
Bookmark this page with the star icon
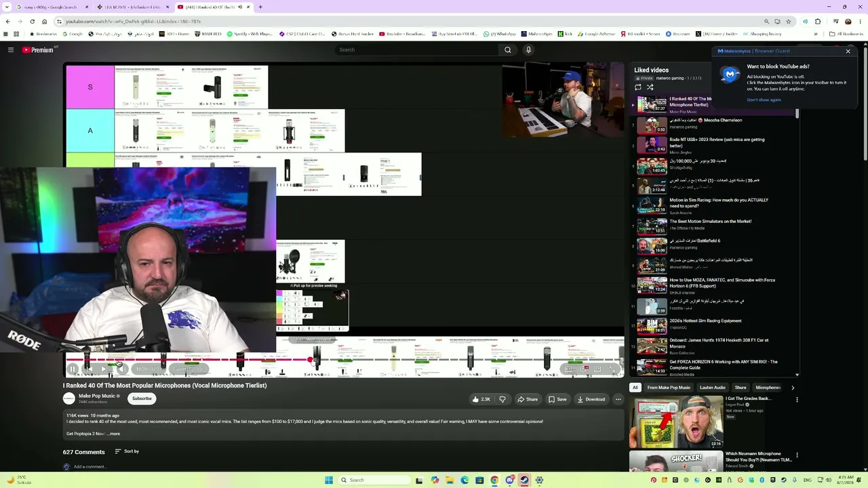click(788, 22)
